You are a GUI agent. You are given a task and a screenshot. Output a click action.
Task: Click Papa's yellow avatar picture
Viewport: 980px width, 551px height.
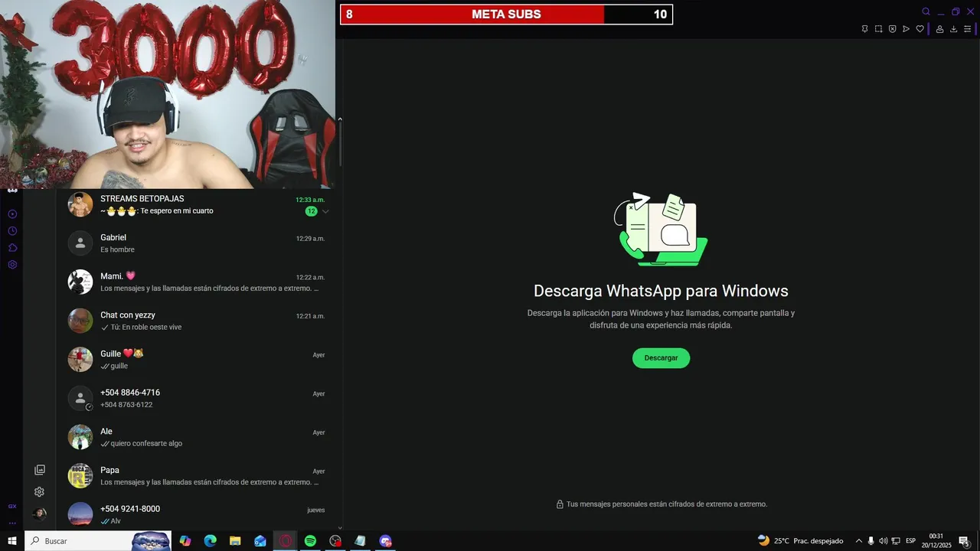tap(80, 476)
